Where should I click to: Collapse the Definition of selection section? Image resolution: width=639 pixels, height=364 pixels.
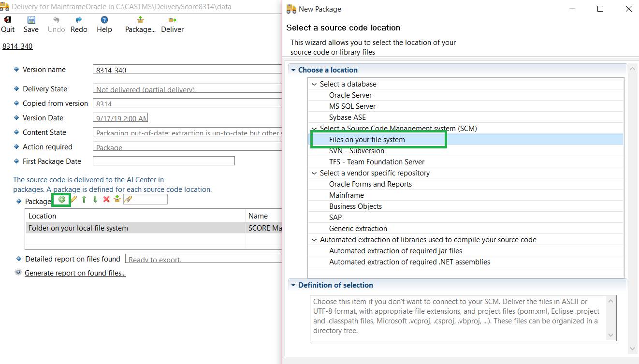(293, 285)
